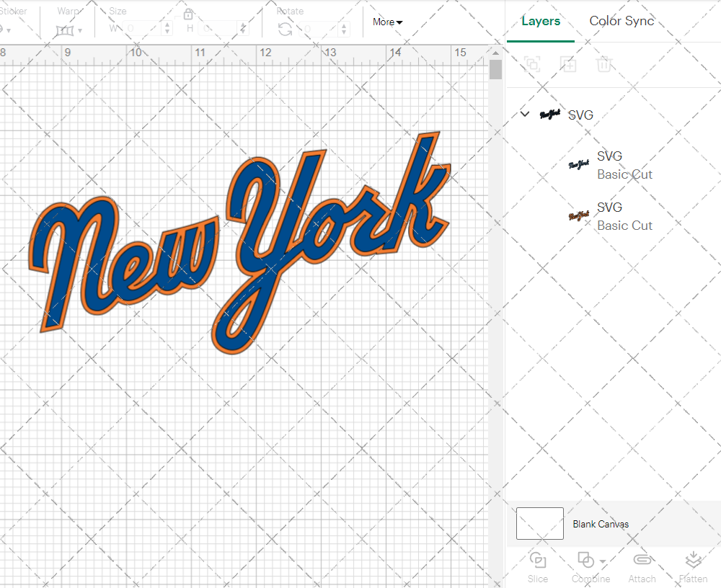Viewport: 721px width, 588px height.
Task: Switch to the Layers tab
Action: (541, 21)
